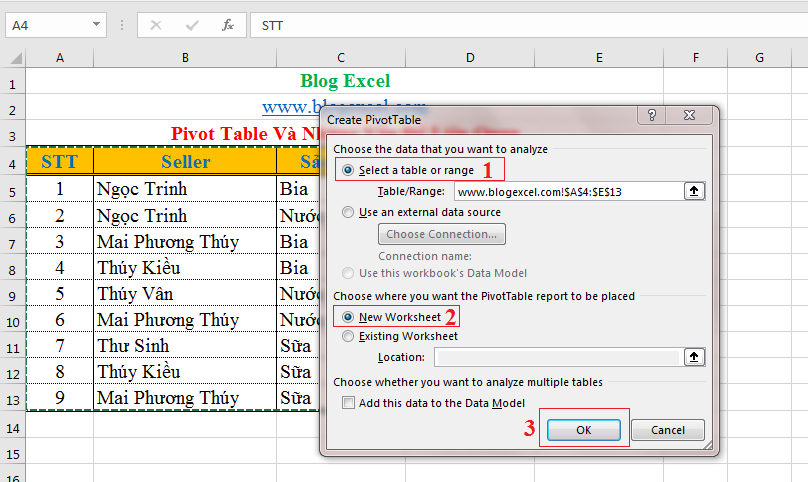Close the Create PivotTable dialog
The image size is (808, 482).
[x=689, y=115]
